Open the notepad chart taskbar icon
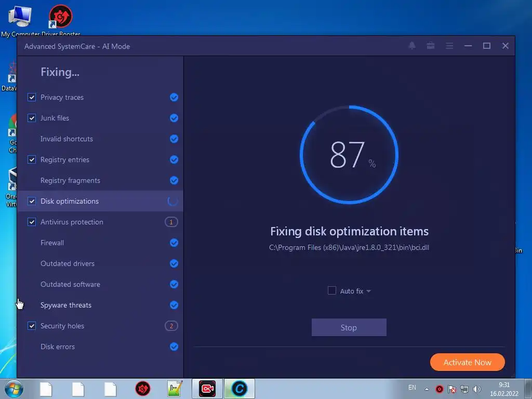 tap(175, 389)
